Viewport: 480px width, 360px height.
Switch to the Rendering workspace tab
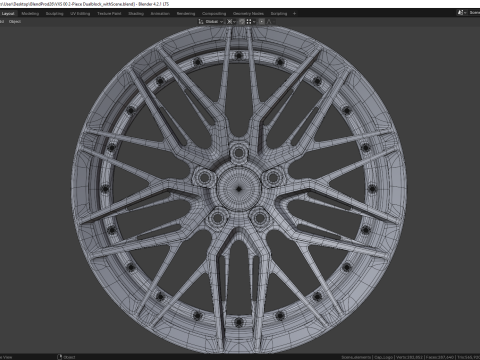186,14
